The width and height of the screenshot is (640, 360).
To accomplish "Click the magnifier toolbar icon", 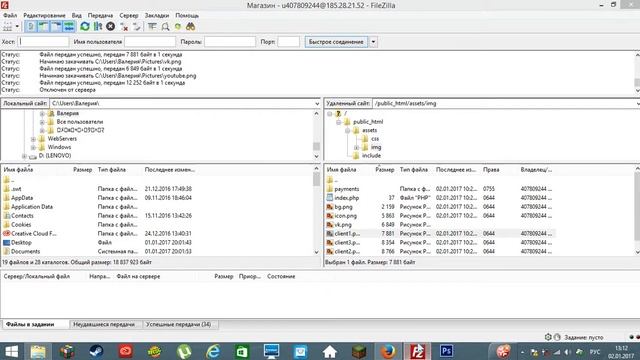I will (165, 27).
